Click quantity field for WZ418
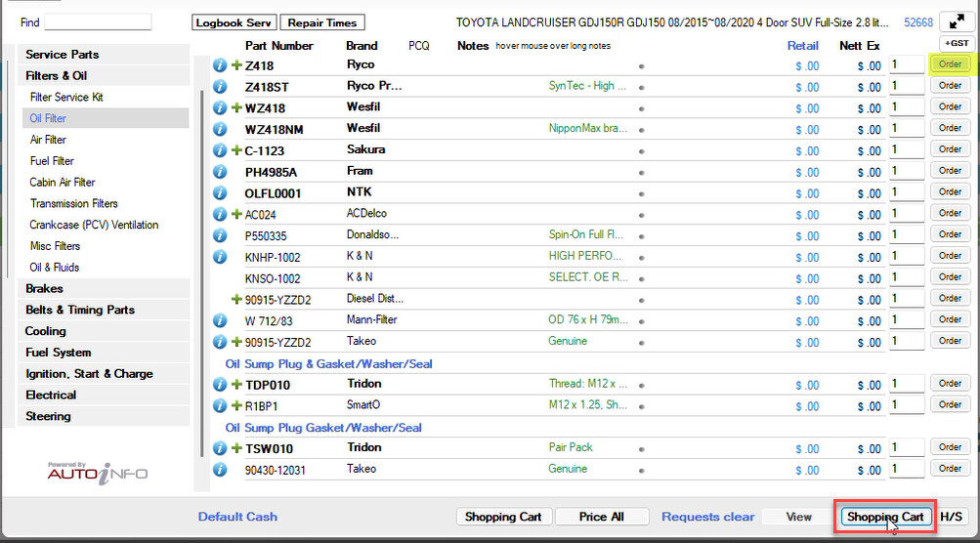Viewport: 980px width, 543px height. 907,106
